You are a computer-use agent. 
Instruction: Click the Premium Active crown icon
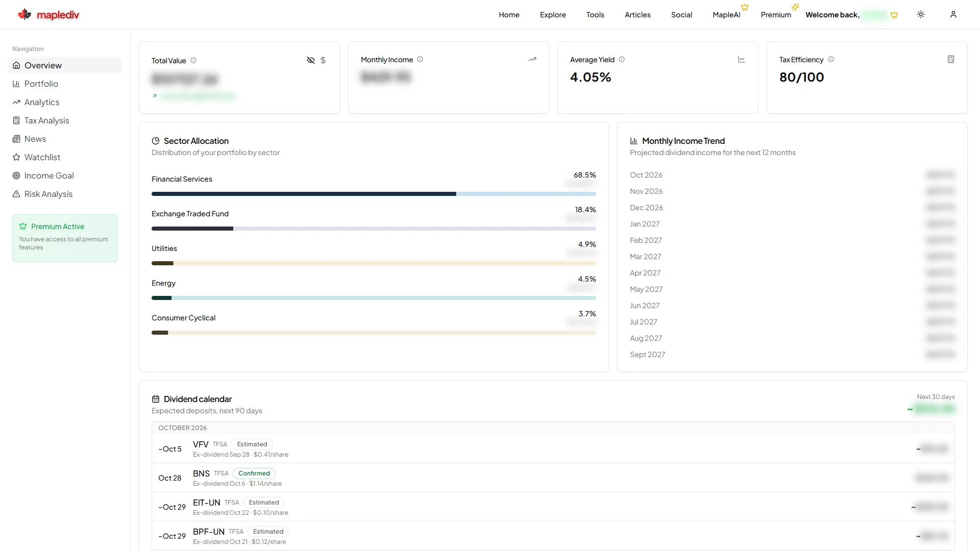click(23, 226)
